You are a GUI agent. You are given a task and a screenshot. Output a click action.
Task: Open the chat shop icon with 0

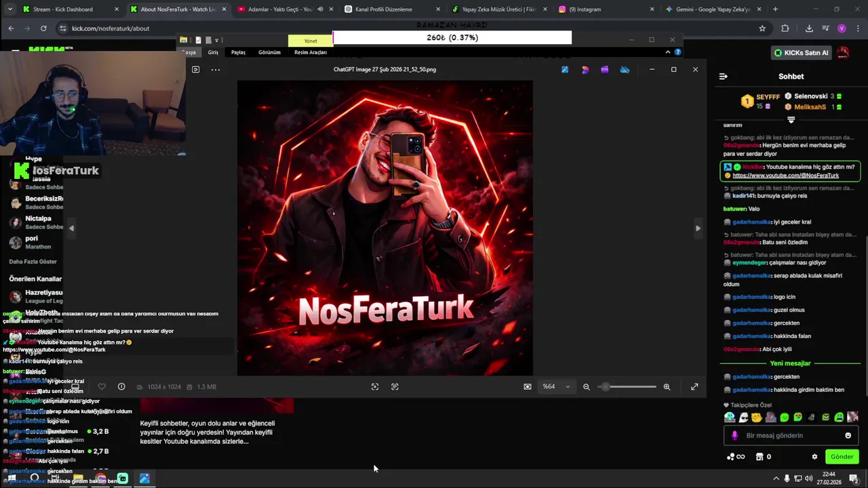coord(763,457)
